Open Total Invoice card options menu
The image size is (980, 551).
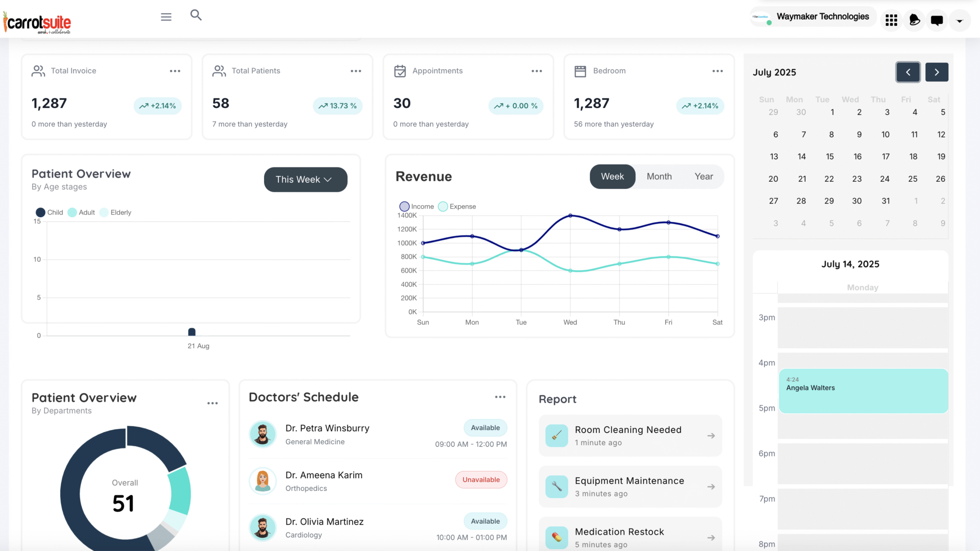tap(175, 71)
